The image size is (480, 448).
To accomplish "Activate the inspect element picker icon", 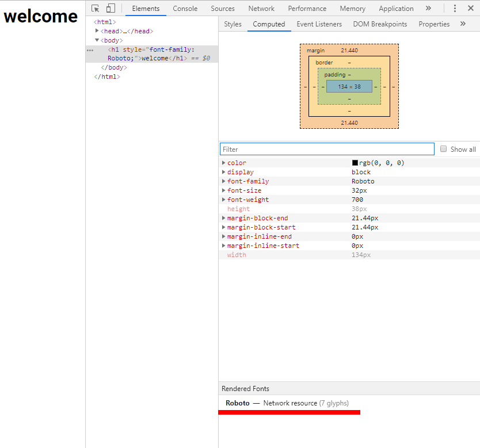I will (x=94, y=9).
